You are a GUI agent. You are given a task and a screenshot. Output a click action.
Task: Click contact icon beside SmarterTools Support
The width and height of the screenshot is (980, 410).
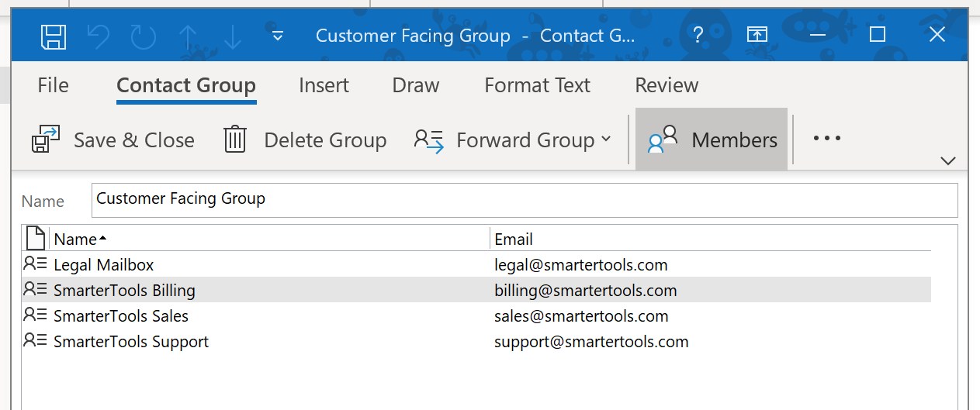click(36, 340)
